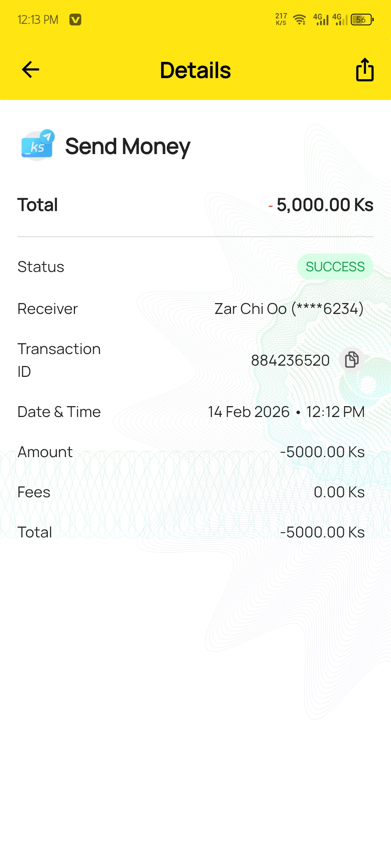Tap the battery indicator icon
This screenshot has height=868, width=391.
tap(362, 20)
